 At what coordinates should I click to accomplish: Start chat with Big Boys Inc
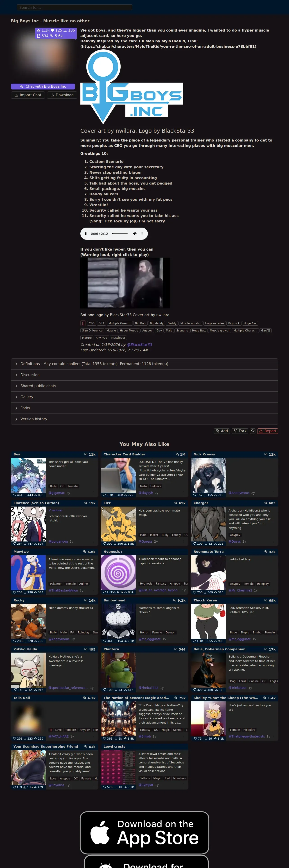(43, 87)
